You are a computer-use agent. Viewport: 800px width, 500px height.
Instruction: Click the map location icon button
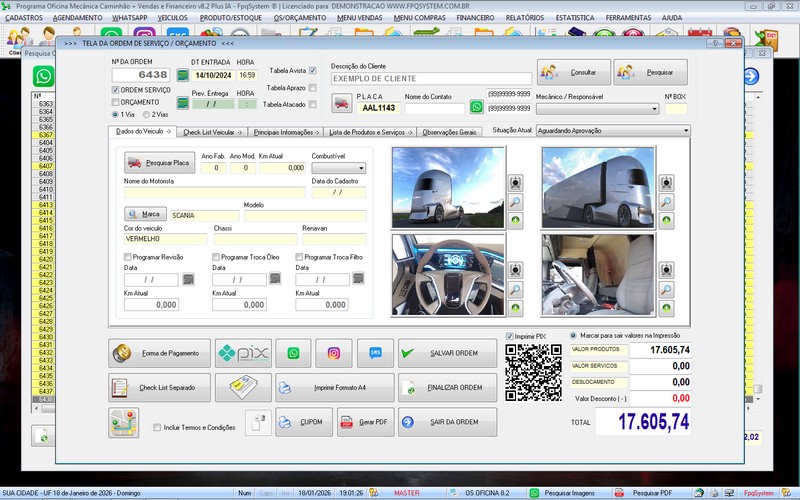tap(123, 422)
